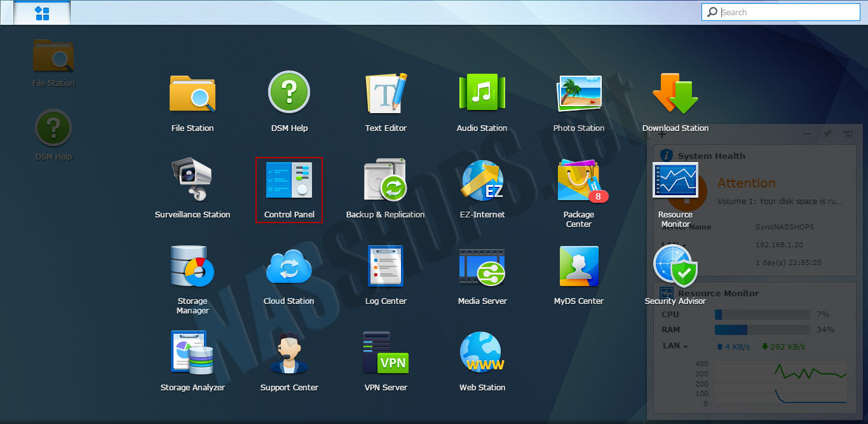Click the network traffic graph in the widget
Image resolution: width=868 pixels, height=424 pixels.
point(780,383)
